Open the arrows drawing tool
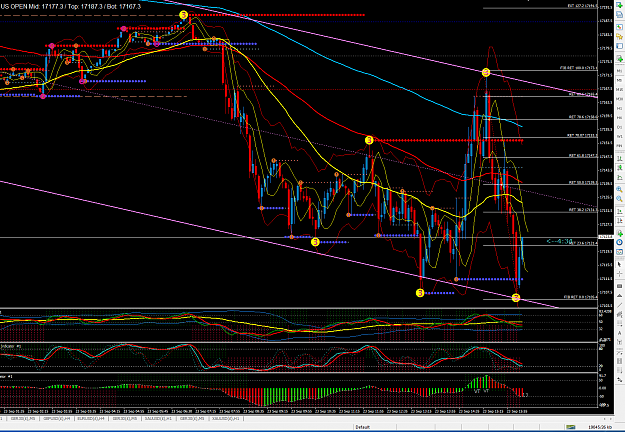 (620, 379)
